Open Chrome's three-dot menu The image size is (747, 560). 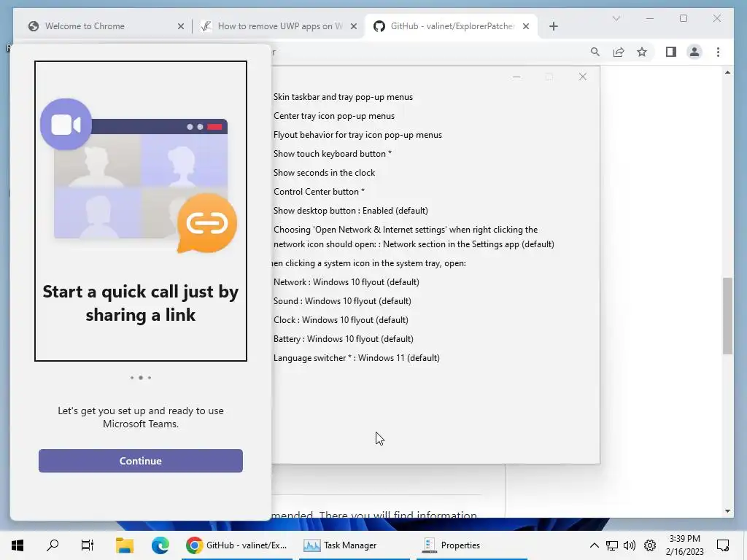718,52
